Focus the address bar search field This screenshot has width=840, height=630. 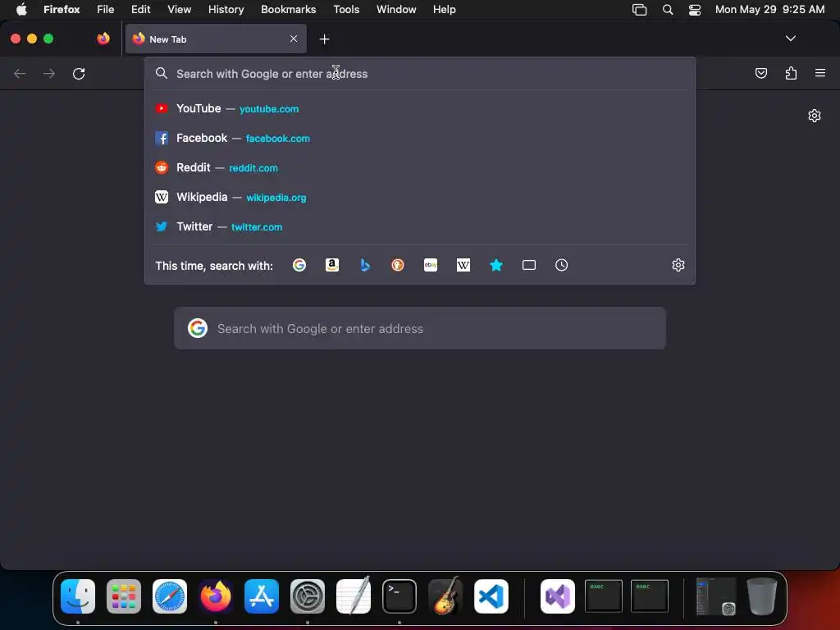coord(420,74)
